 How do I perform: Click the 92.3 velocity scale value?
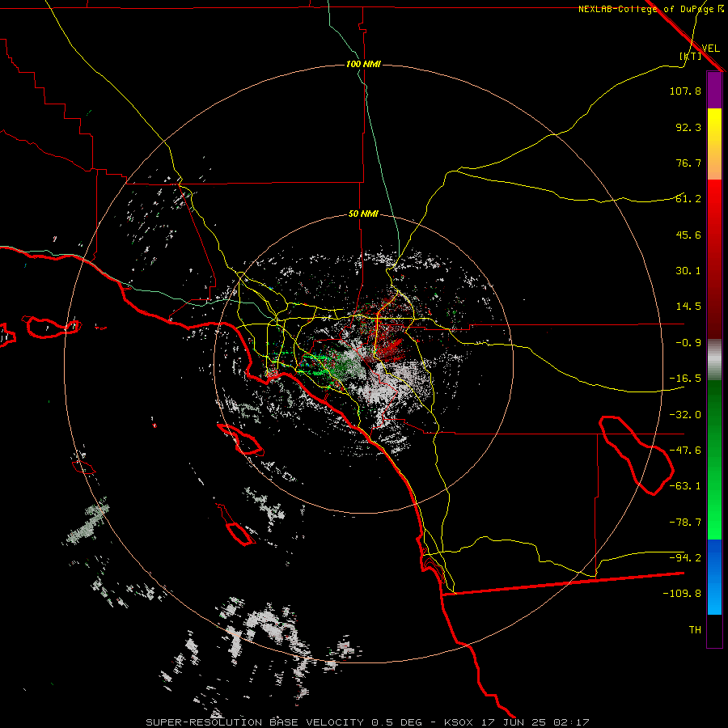(688, 127)
